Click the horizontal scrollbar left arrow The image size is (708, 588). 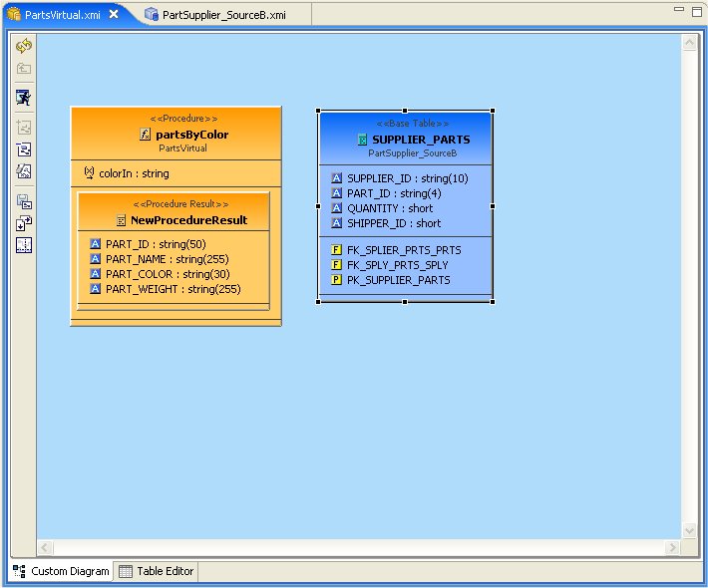coord(45,547)
